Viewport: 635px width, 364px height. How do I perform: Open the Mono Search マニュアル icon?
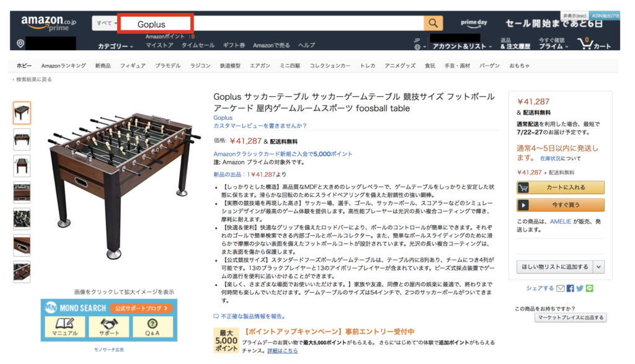click(64, 326)
